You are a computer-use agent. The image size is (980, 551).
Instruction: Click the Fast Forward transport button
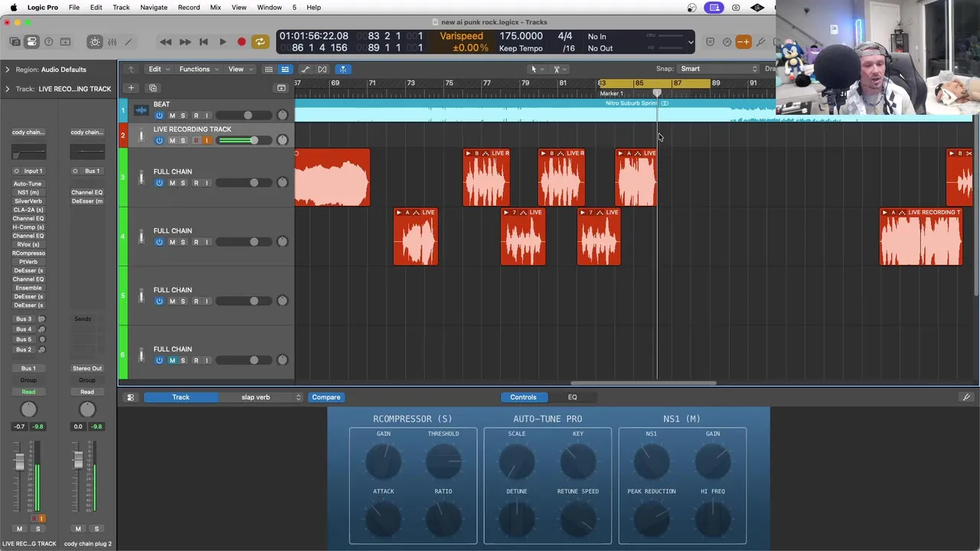[x=185, y=42]
